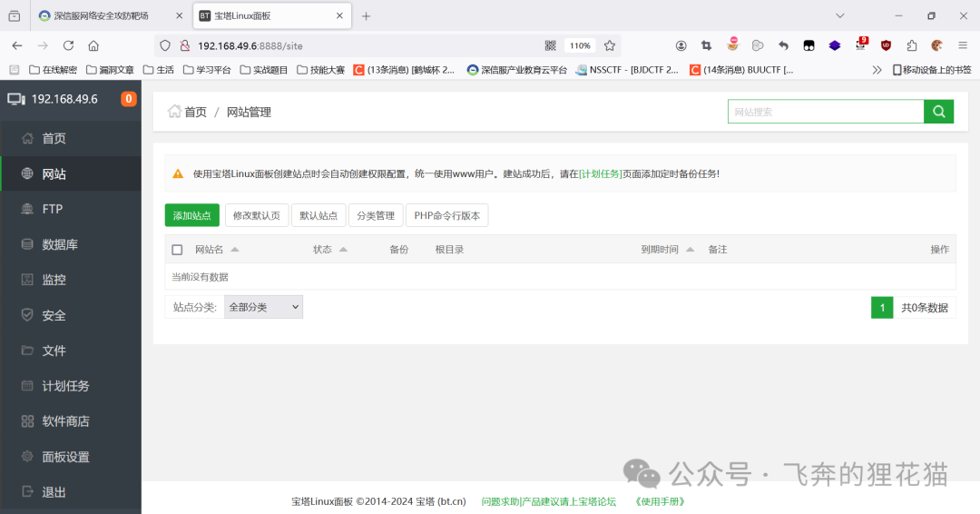The image size is (980, 514).
Task: Click the 修改默认页 button
Action: click(x=256, y=215)
